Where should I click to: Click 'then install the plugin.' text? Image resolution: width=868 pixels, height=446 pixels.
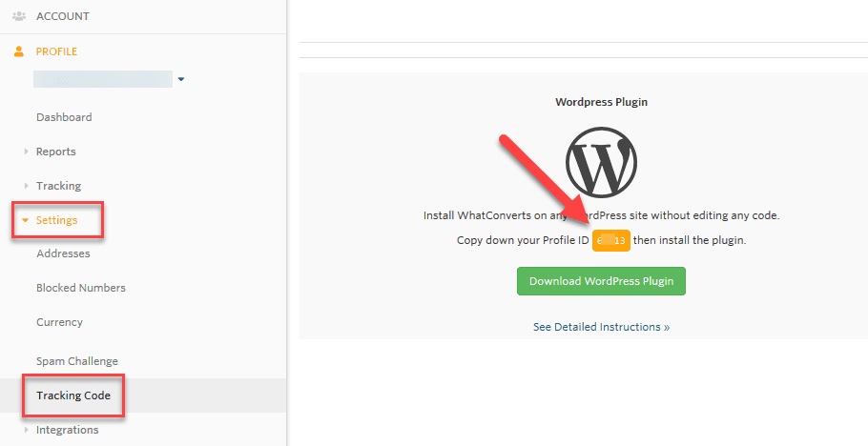pos(690,241)
